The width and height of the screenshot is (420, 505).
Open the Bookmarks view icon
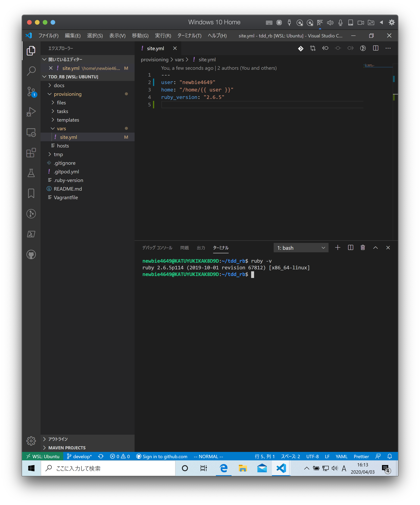click(x=31, y=193)
